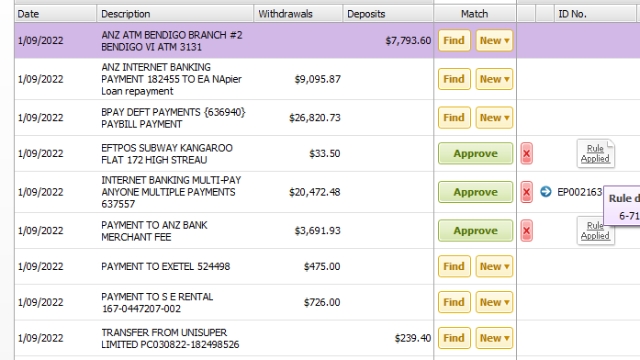The image size is (640, 360).
Task: Sort by Description column header
Action: pos(175,14)
